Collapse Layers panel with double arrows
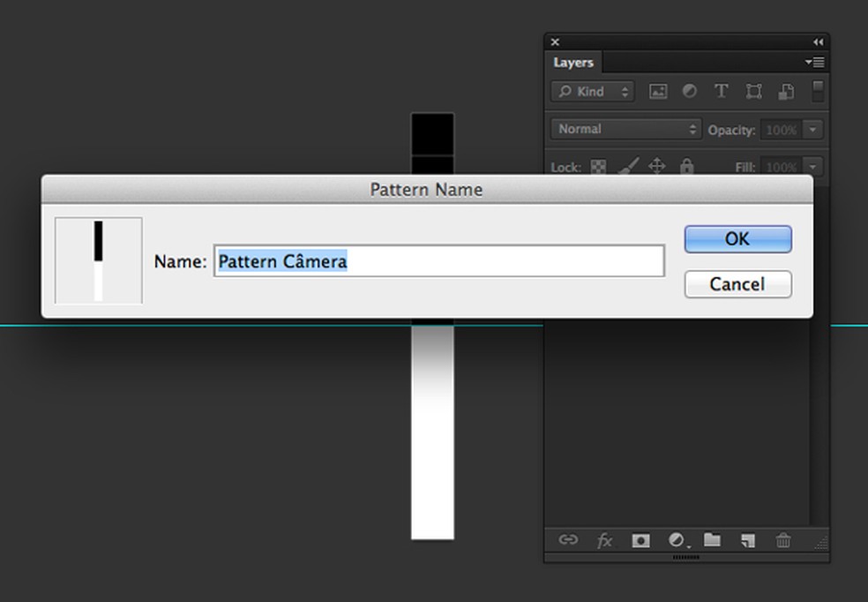 pos(819,42)
